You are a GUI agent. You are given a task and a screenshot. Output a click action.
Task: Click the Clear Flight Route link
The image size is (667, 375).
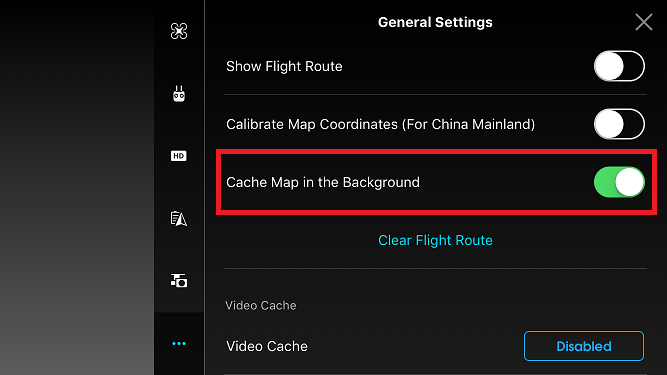[435, 240]
